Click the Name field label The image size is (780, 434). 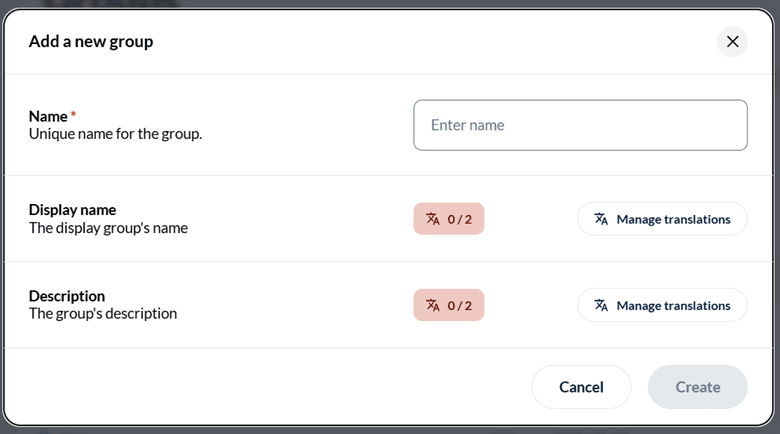[x=48, y=116]
